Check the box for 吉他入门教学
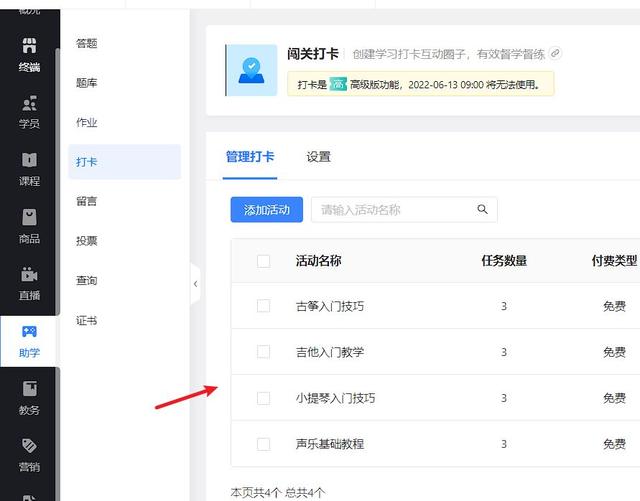This screenshot has height=501, width=640. tap(264, 352)
